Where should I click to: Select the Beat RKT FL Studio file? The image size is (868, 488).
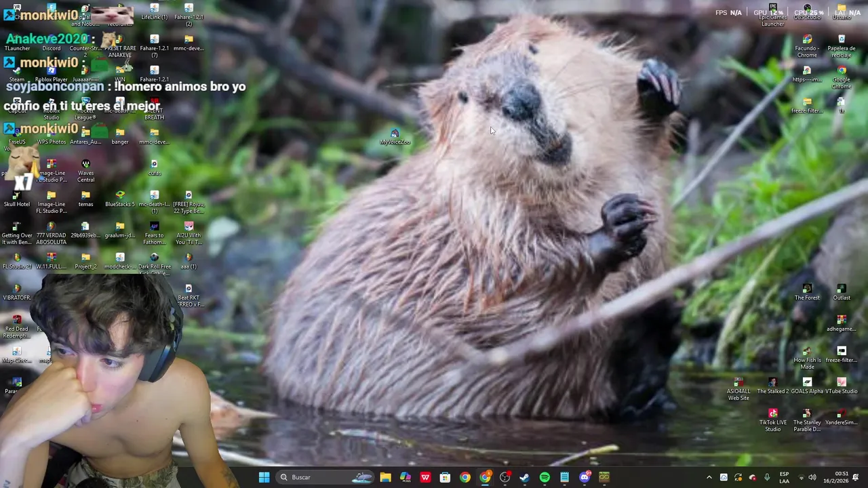189,296
